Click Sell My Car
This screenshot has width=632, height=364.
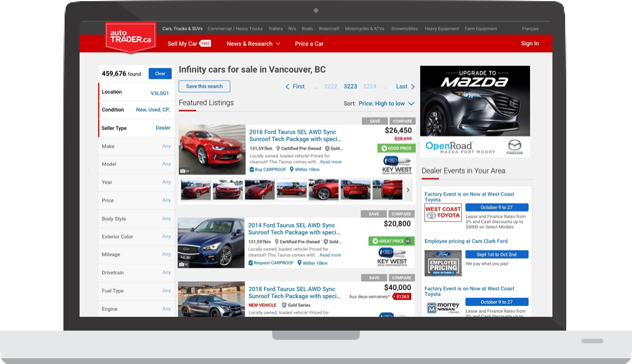pos(182,44)
